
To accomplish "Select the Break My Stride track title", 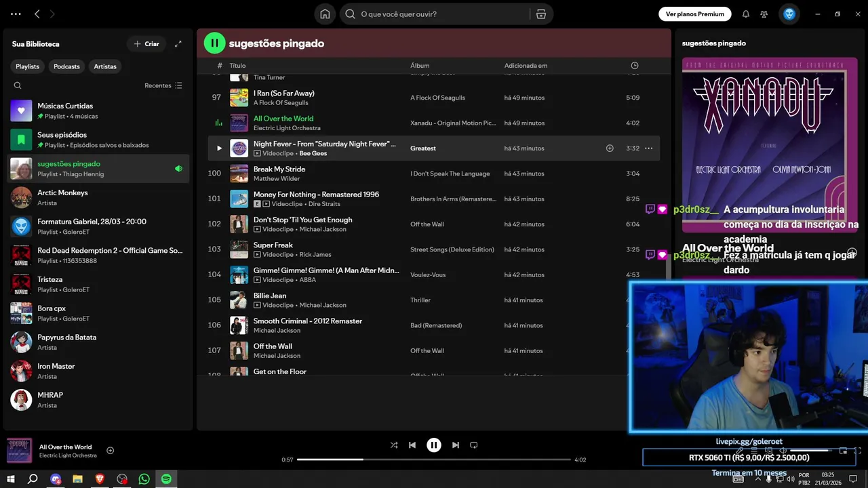I will click(279, 169).
